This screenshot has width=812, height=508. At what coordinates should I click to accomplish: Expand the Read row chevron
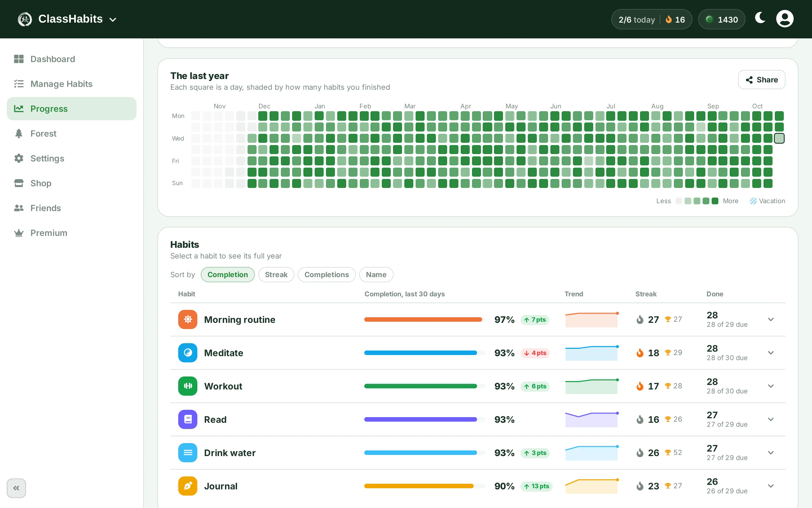[x=771, y=419]
